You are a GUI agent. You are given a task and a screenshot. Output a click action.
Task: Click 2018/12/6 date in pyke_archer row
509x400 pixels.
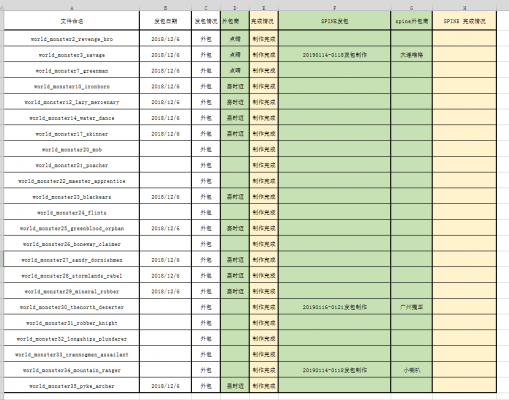click(166, 386)
